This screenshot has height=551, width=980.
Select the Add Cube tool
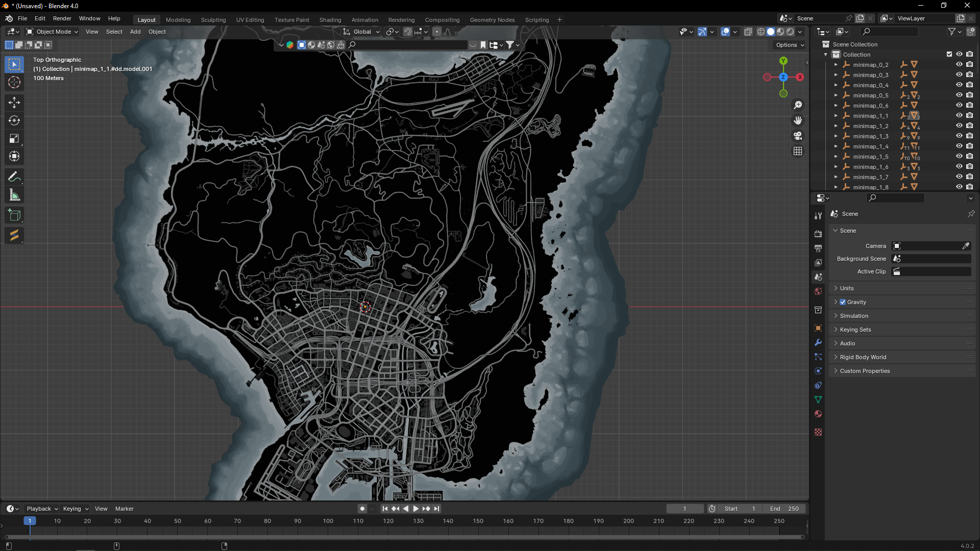coord(14,215)
